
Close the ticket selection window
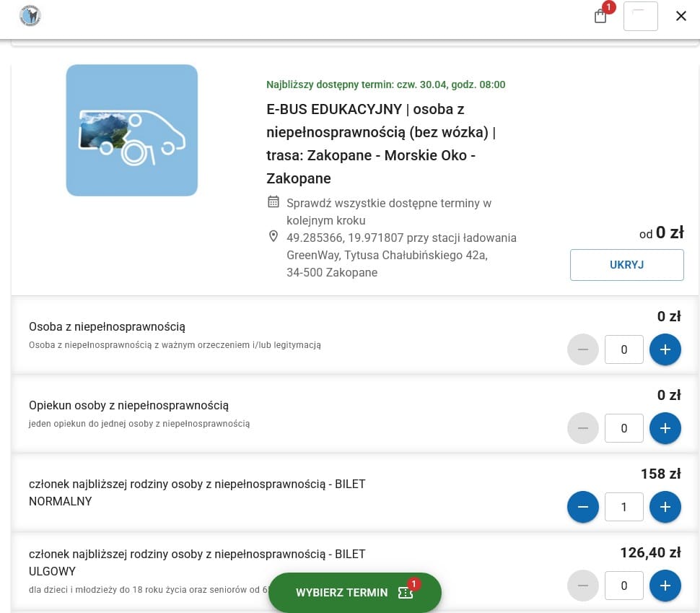[681, 16]
